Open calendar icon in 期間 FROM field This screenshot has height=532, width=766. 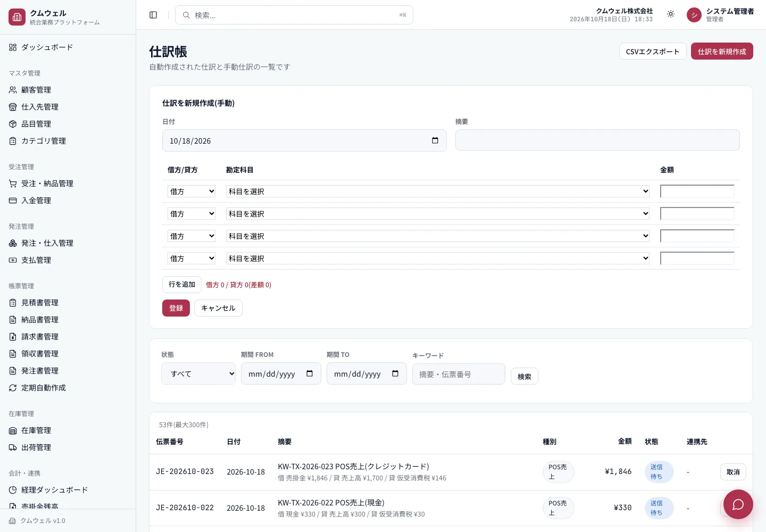point(310,373)
